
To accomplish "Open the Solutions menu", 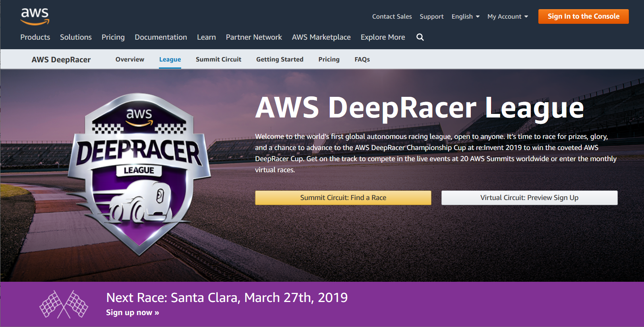I will point(76,37).
